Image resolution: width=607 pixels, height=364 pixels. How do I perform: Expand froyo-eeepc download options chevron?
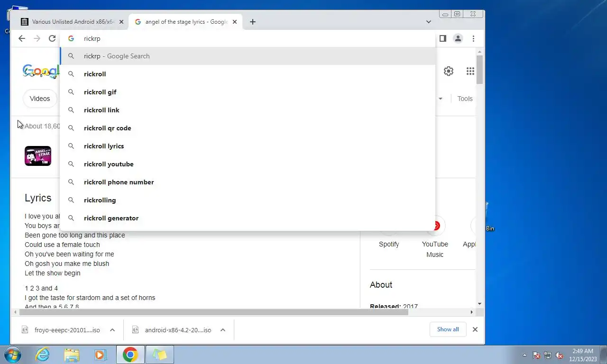112,330
